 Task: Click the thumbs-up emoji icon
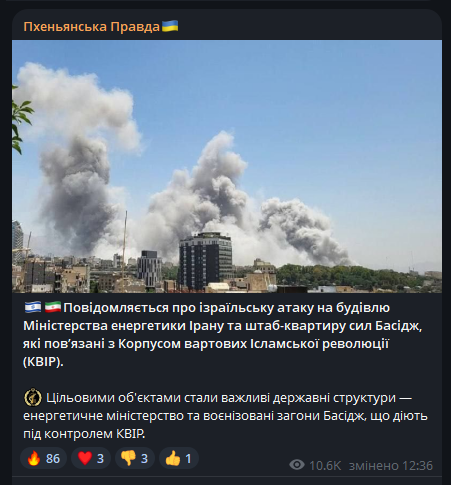click(x=173, y=458)
